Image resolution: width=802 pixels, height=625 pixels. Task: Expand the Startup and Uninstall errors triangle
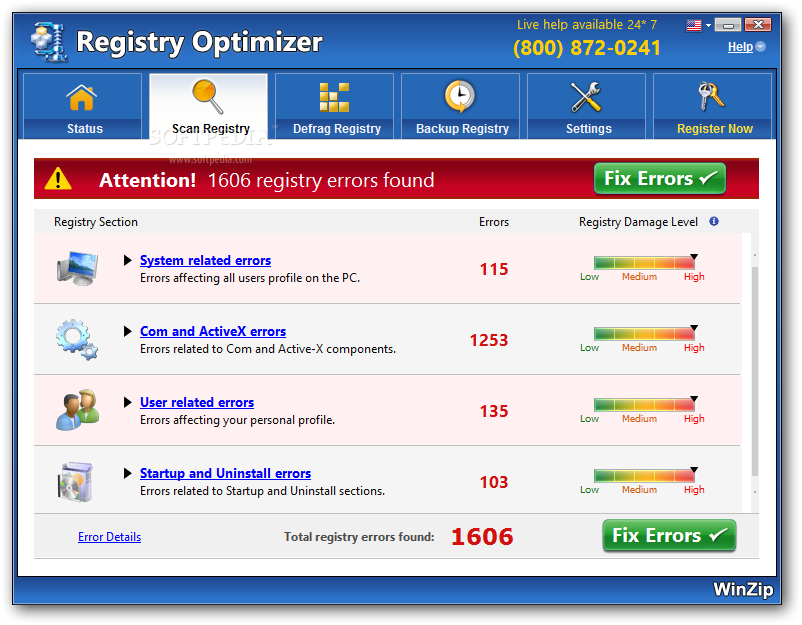pyautogui.click(x=128, y=474)
